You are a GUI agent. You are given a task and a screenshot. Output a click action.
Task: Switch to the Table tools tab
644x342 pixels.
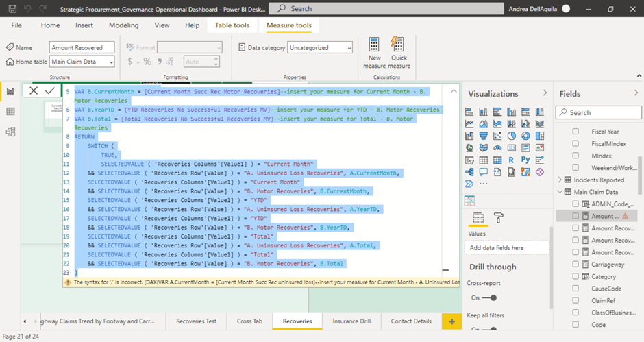click(232, 25)
